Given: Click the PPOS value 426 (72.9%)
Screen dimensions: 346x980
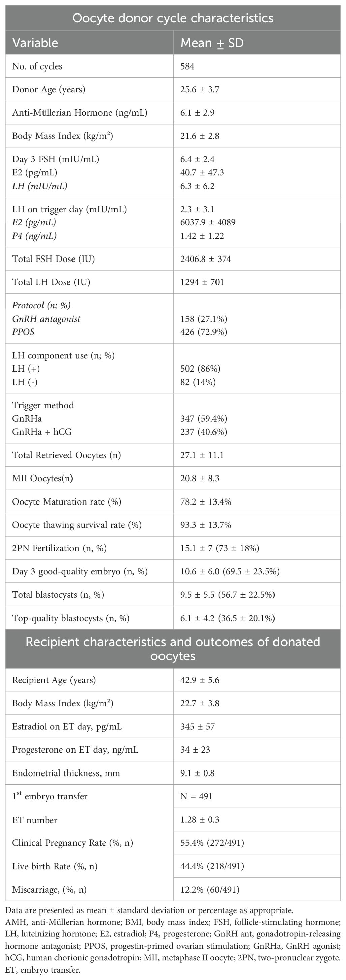Looking at the screenshot, I should pos(203,332).
